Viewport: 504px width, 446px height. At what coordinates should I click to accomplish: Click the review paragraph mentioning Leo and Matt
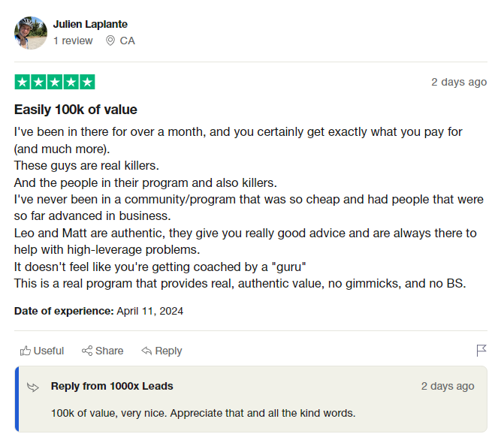pyautogui.click(x=245, y=241)
